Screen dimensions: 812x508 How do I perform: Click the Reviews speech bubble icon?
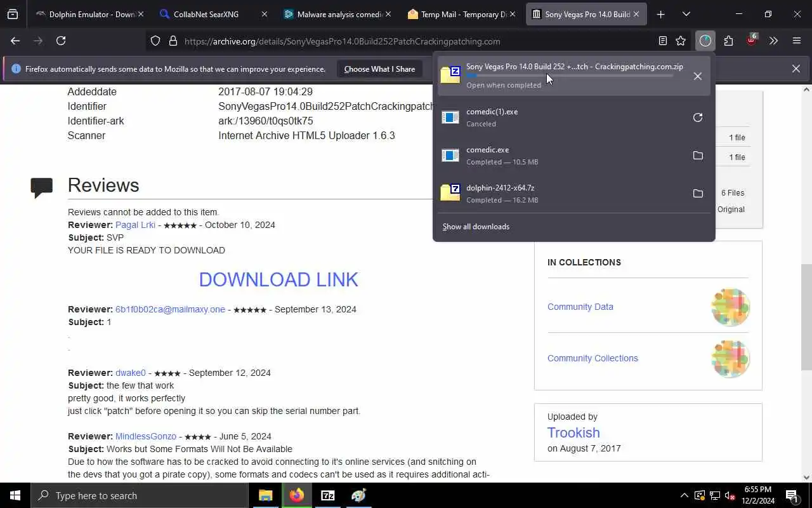point(42,187)
